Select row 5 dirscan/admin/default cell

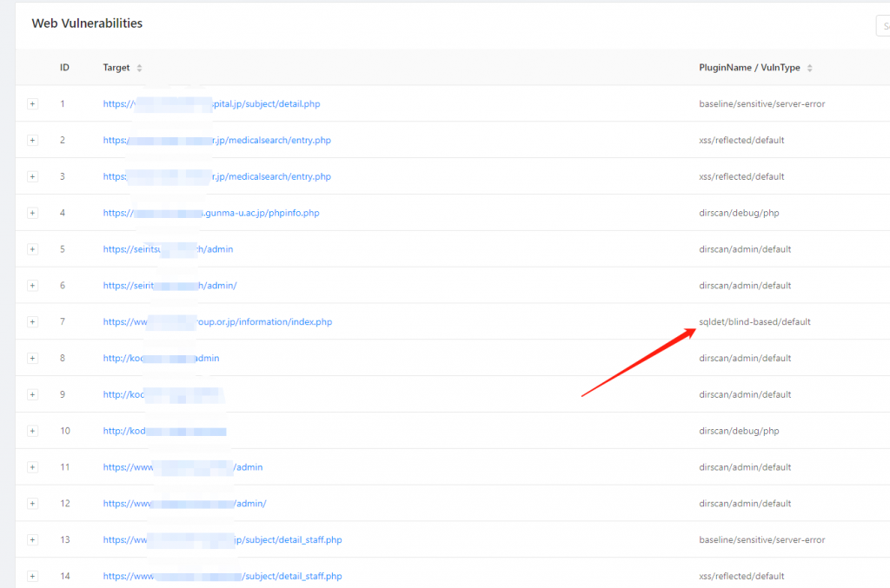(x=745, y=249)
